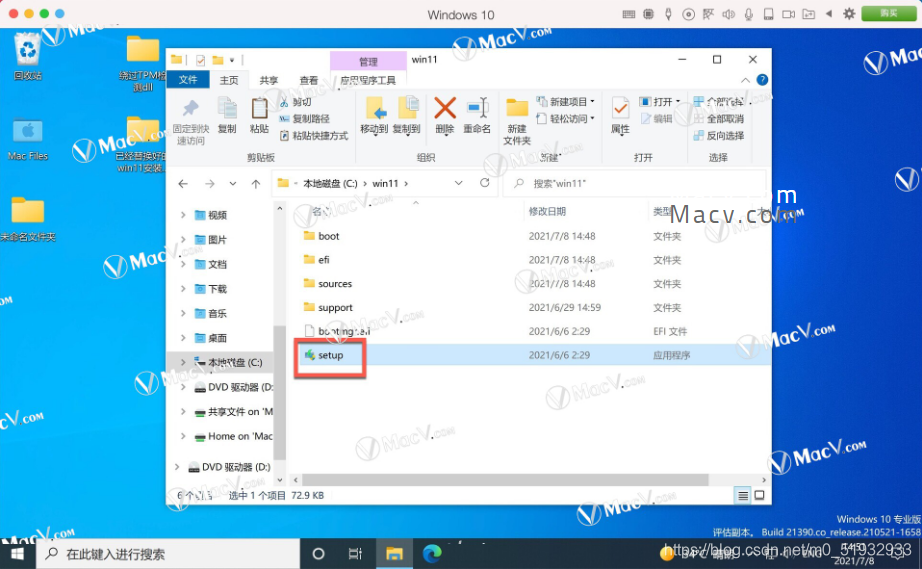Click the Paste ribbon icon
922x569 pixels.
tap(259, 116)
